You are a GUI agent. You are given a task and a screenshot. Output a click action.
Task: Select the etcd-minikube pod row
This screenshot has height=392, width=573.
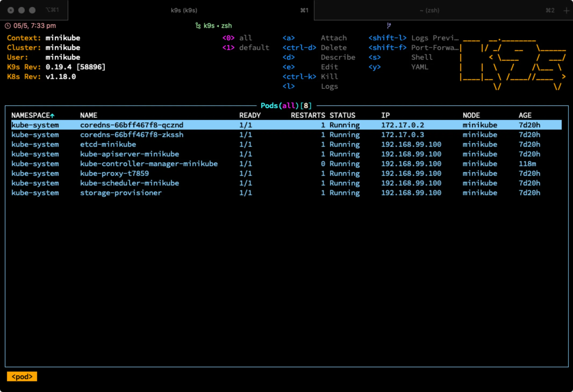pos(286,144)
